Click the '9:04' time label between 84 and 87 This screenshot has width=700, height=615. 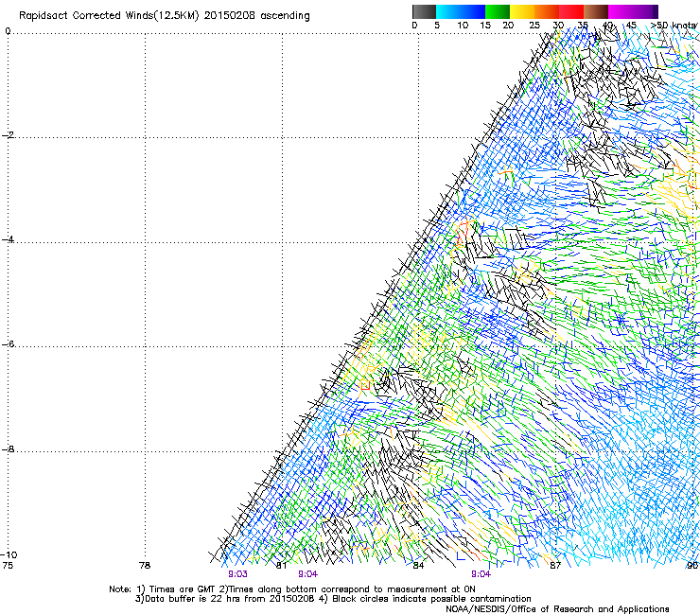pyautogui.click(x=481, y=574)
